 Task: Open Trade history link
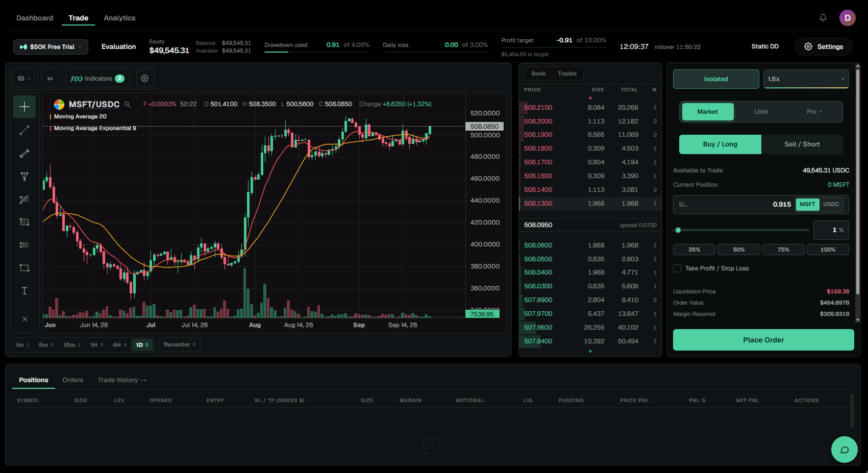point(122,380)
